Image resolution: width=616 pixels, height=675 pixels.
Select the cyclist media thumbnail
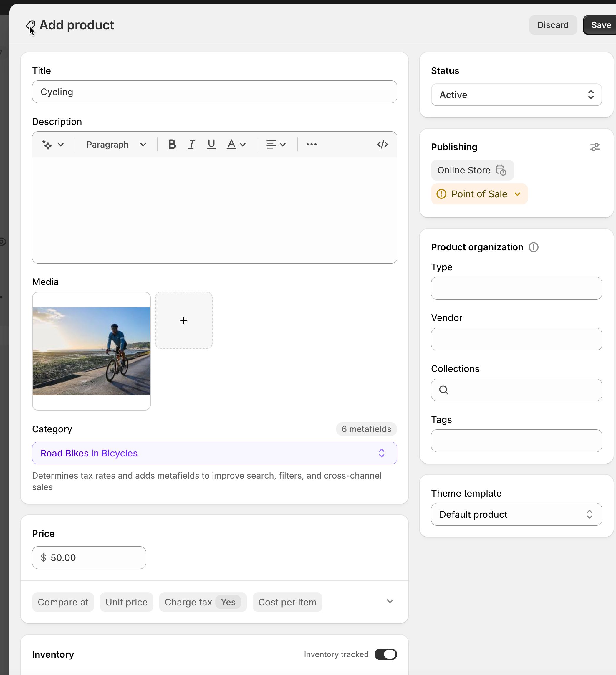(91, 351)
